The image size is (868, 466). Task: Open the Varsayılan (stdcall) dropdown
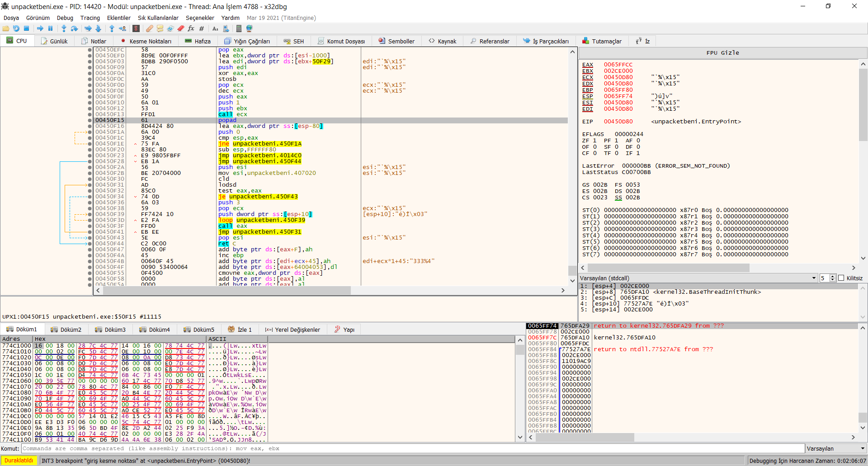[x=698, y=278]
